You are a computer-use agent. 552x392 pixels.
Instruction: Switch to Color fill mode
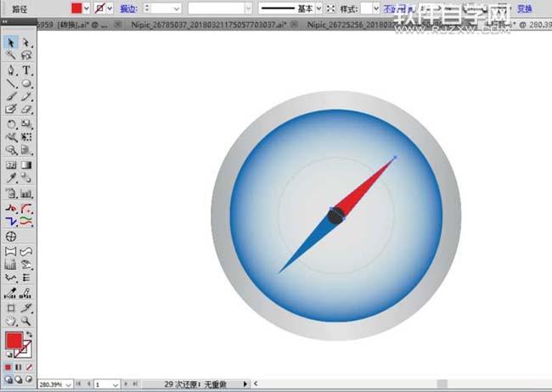pyautogui.click(x=8, y=367)
